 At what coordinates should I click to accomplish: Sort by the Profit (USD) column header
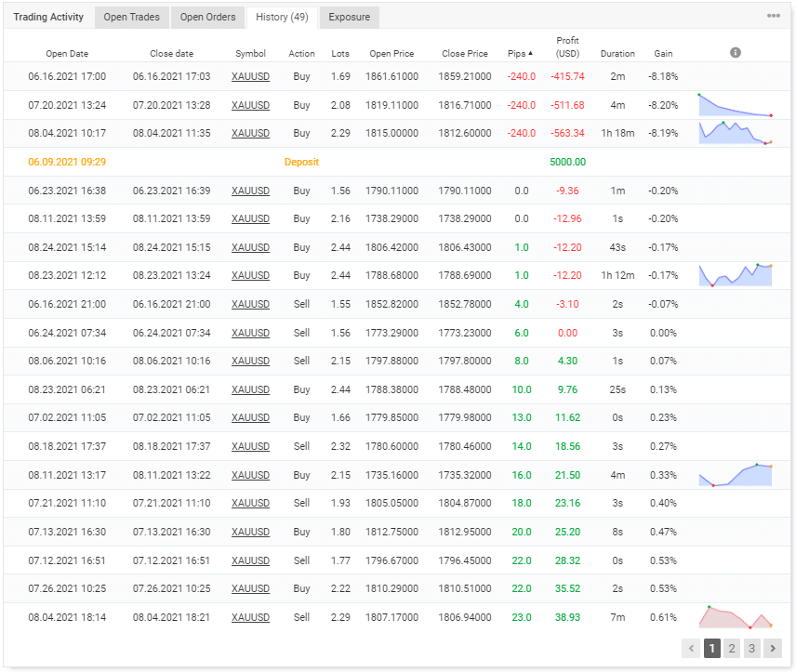tap(567, 47)
